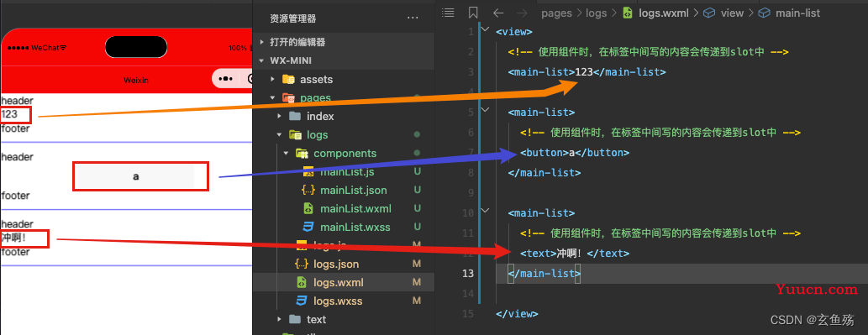Viewport: 868px width, 335px height.
Task: Open logs.json in the file tree
Action: coord(336,264)
